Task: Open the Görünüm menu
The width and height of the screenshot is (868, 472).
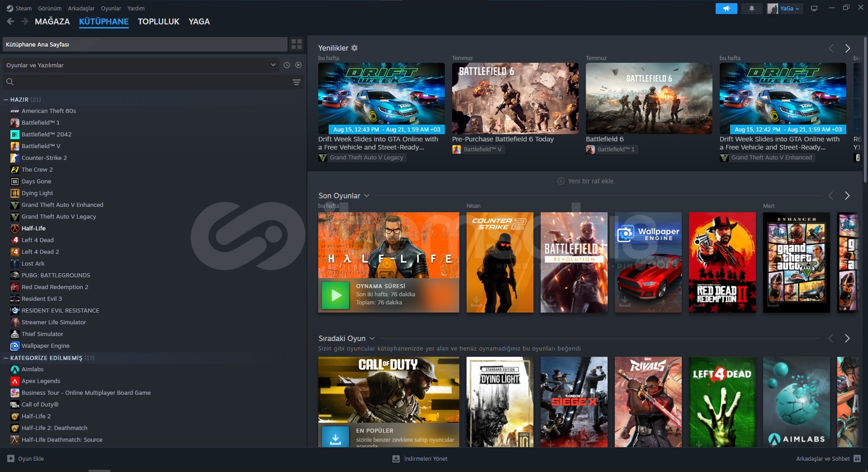Action: [x=50, y=8]
